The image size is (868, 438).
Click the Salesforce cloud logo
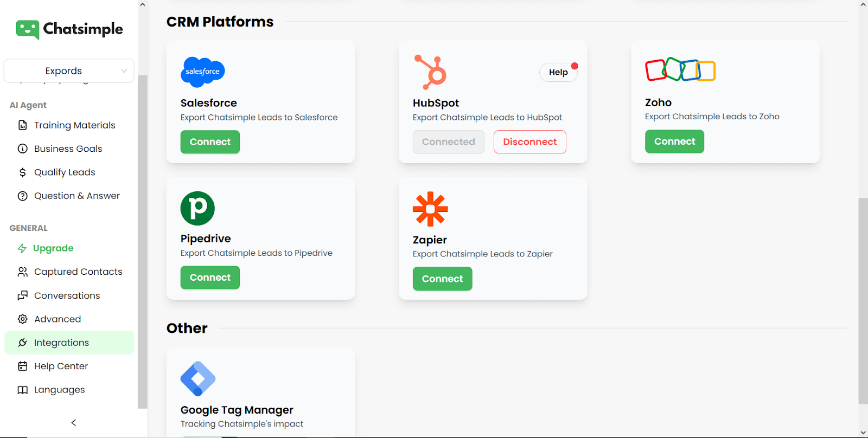(x=202, y=72)
